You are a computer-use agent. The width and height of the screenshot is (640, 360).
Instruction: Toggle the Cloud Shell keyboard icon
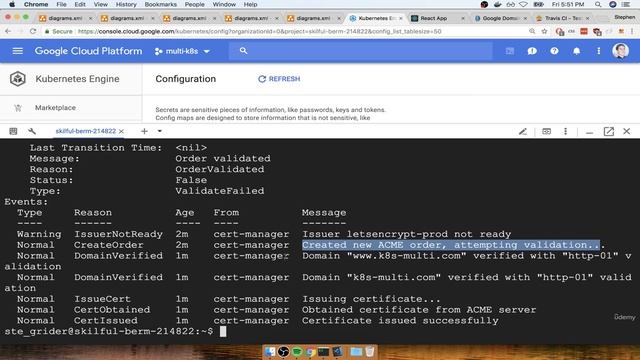point(13,131)
